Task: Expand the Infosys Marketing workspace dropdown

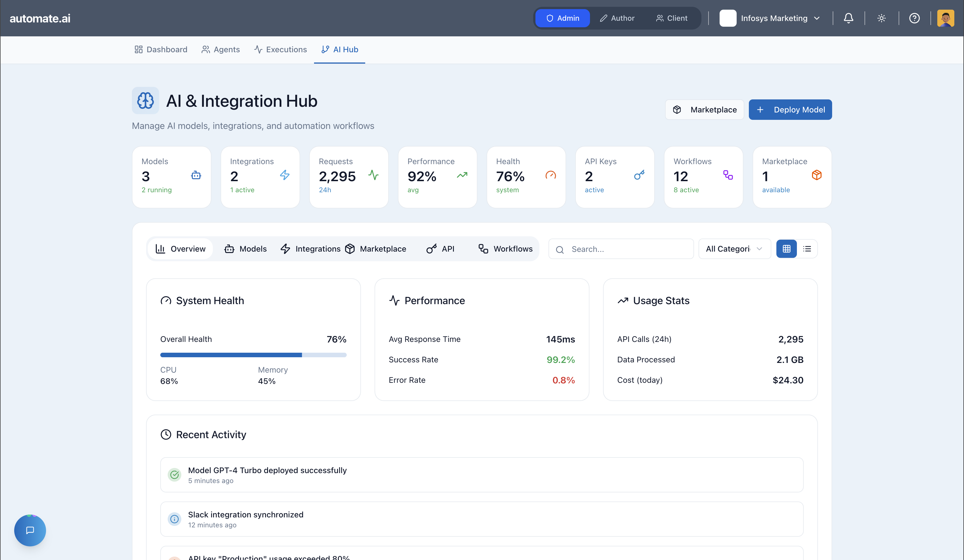Action: [770, 18]
